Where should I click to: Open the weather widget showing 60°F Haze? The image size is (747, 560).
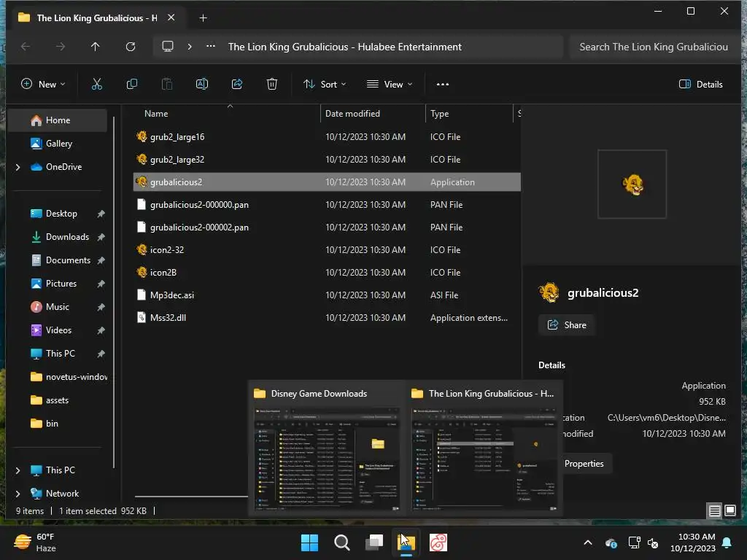(x=35, y=542)
